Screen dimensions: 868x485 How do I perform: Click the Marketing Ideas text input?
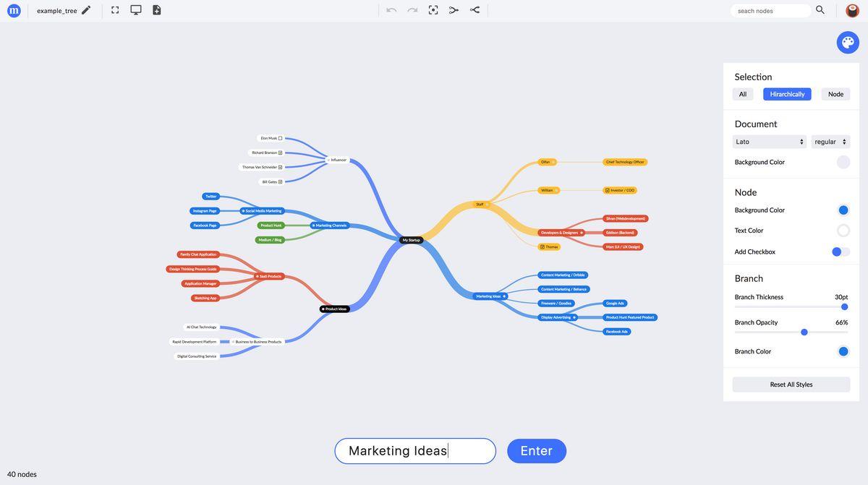tap(415, 451)
